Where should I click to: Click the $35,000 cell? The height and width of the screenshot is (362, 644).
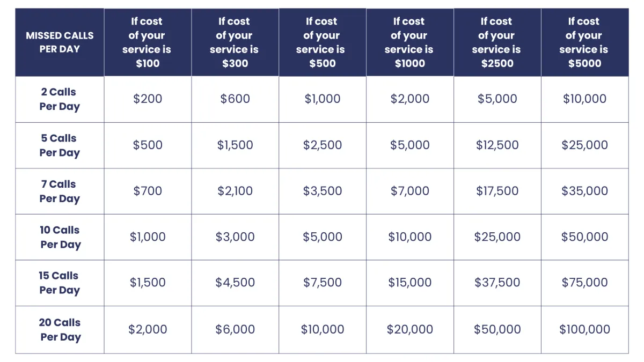coord(585,191)
